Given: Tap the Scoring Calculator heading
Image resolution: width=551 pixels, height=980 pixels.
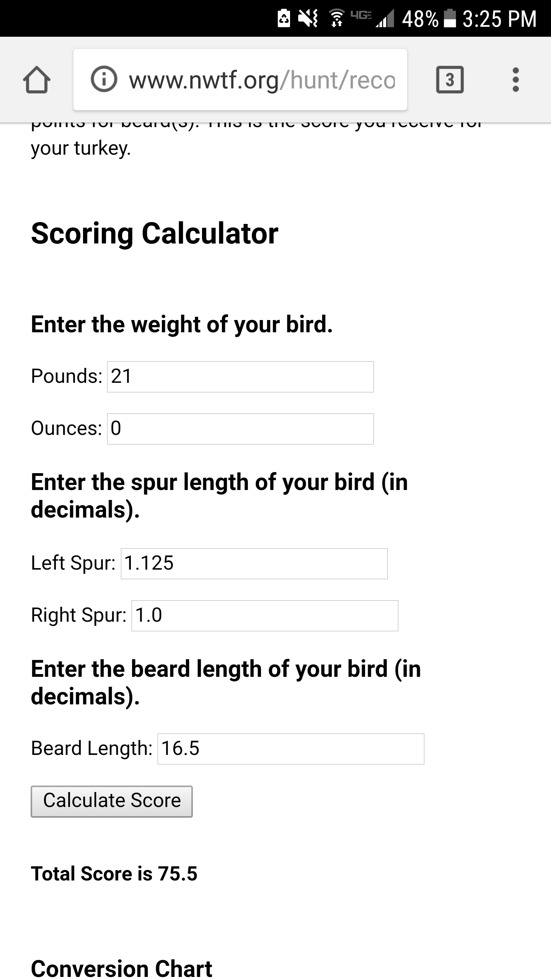Looking at the screenshot, I should (x=155, y=234).
